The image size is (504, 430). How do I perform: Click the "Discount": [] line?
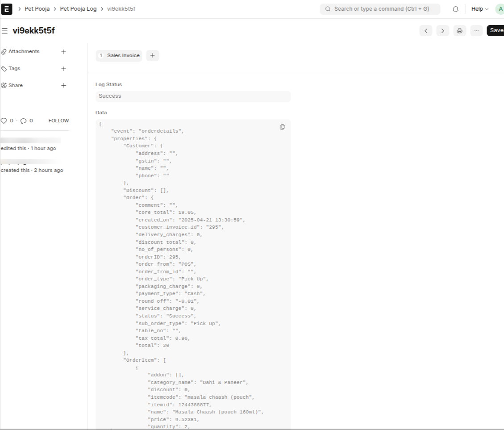click(x=146, y=191)
